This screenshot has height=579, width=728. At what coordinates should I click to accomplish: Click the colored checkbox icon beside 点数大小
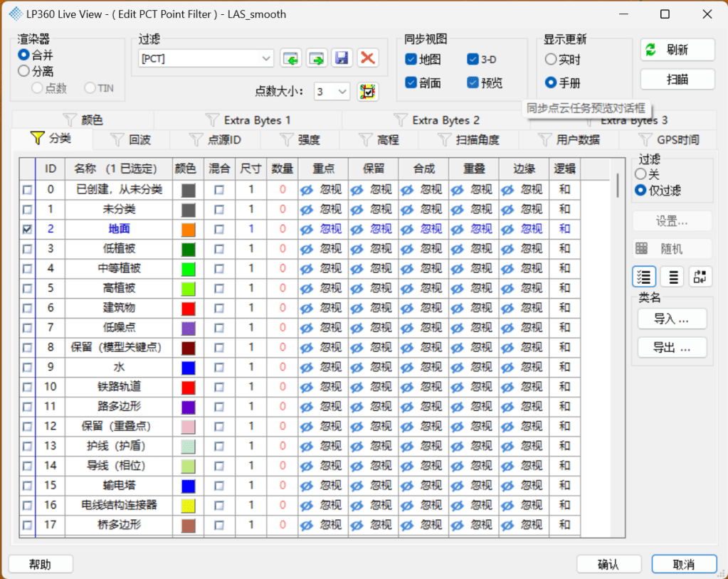(368, 92)
